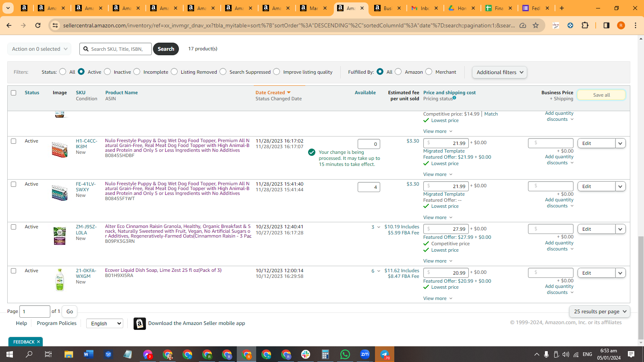Switch to the Hor Google Drive tab

tap(462, 8)
